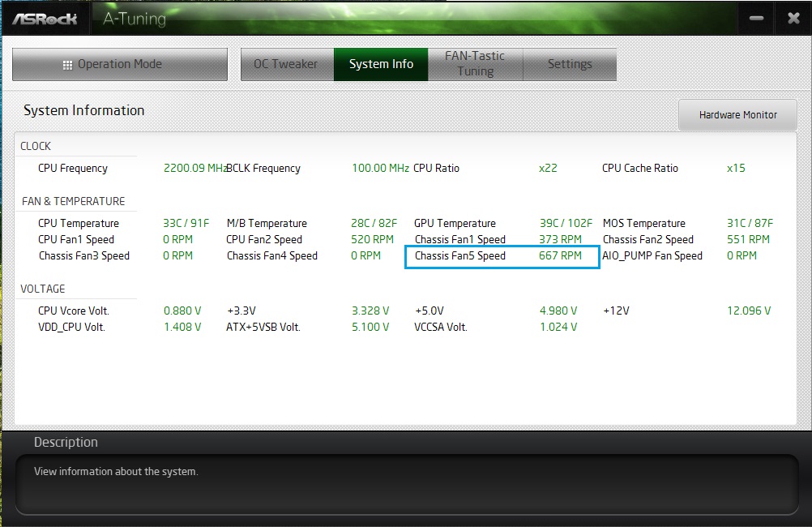The height and width of the screenshot is (527, 812).
Task: Click the Chassis Fan1 Speed 373 RPM value
Action: pyautogui.click(x=560, y=239)
